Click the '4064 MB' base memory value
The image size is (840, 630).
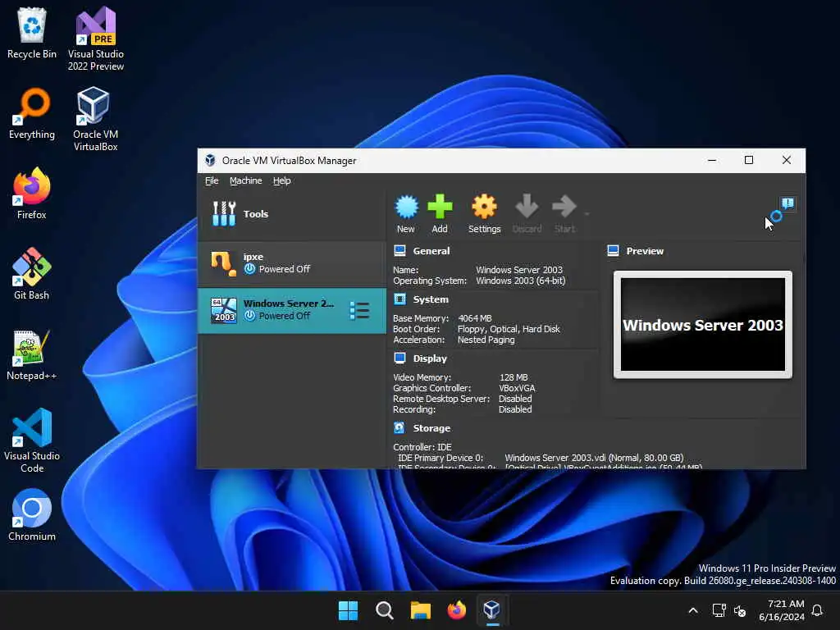point(475,318)
